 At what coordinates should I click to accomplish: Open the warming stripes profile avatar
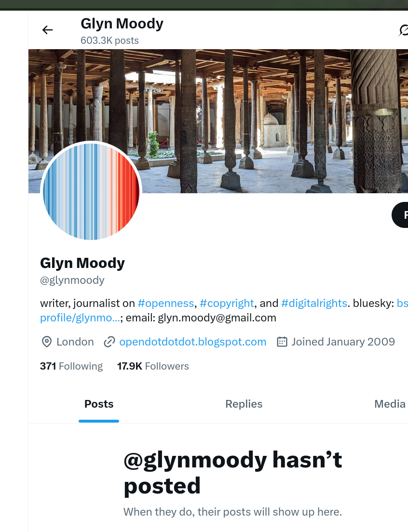click(91, 192)
